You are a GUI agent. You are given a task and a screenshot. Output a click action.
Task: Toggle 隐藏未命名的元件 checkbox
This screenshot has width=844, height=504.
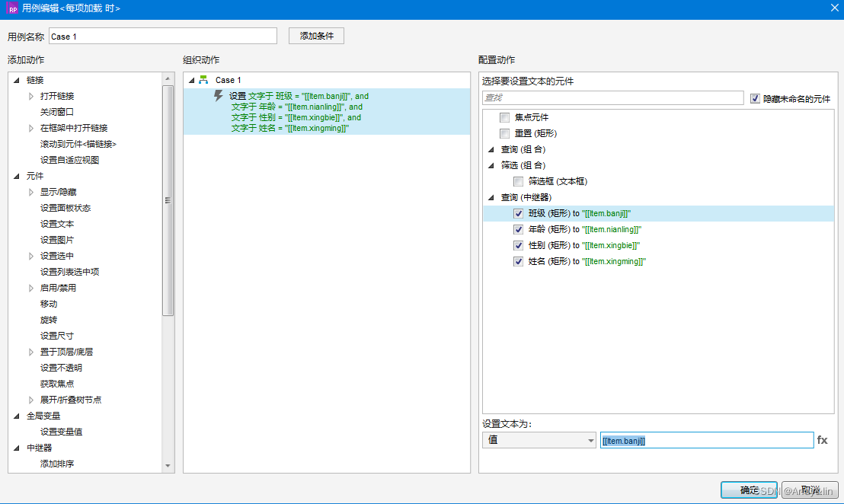pyautogui.click(x=755, y=98)
